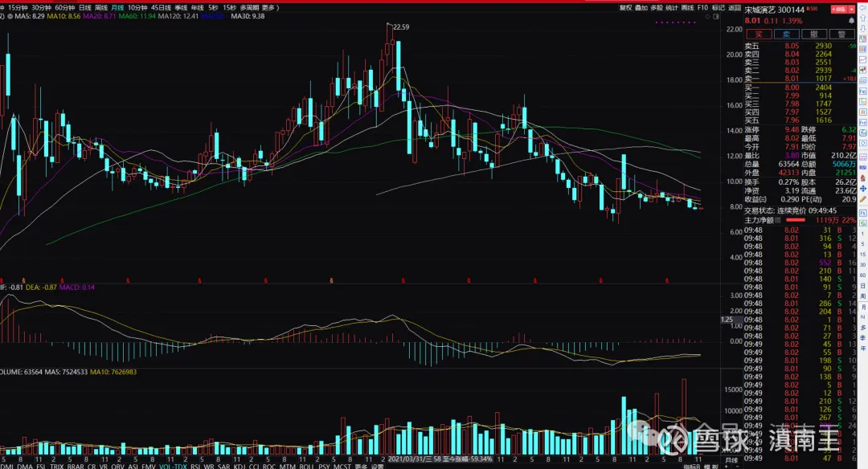Click the 复权 toolbar button

click(625, 8)
